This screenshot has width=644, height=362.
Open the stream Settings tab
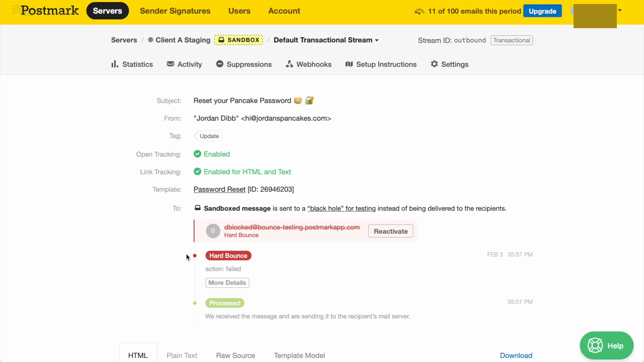coord(450,64)
